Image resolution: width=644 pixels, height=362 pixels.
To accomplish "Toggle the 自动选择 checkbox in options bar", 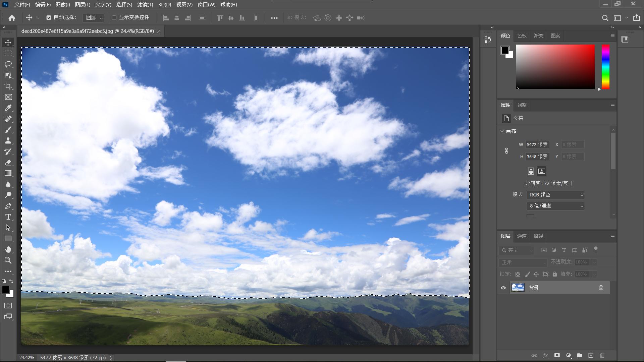I will (49, 17).
